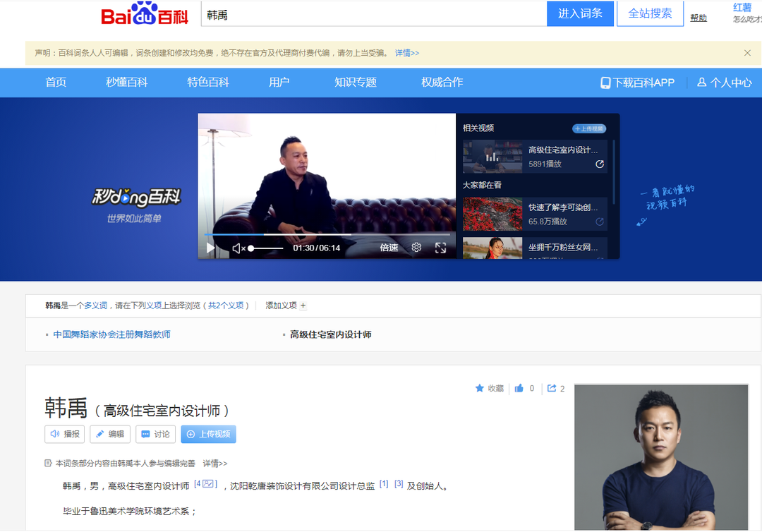
Task: Click the star icon to favorite the entry
Action: click(x=478, y=388)
